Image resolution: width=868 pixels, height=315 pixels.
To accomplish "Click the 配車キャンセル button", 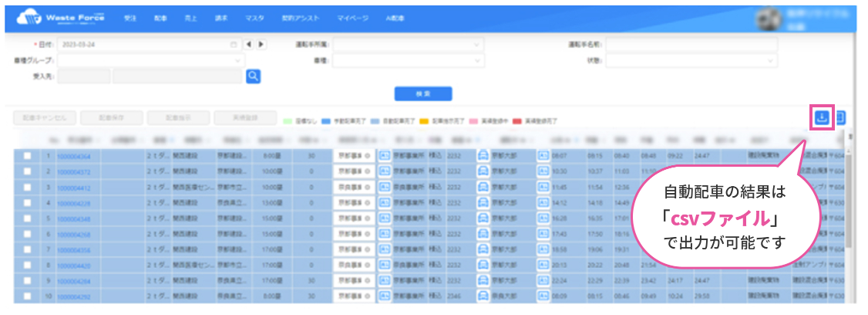I will [x=45, y=117].
